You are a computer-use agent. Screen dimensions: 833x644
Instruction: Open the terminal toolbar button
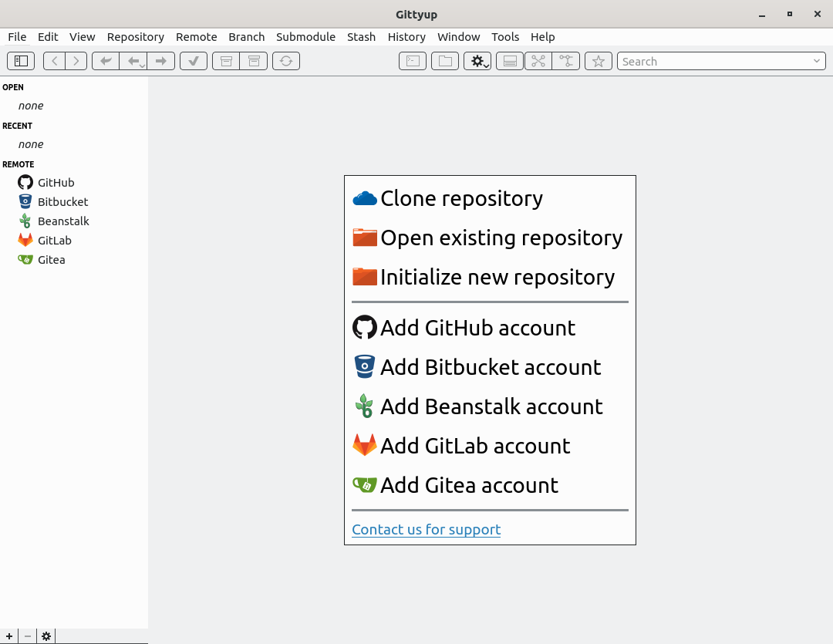[x=413, y=61]
